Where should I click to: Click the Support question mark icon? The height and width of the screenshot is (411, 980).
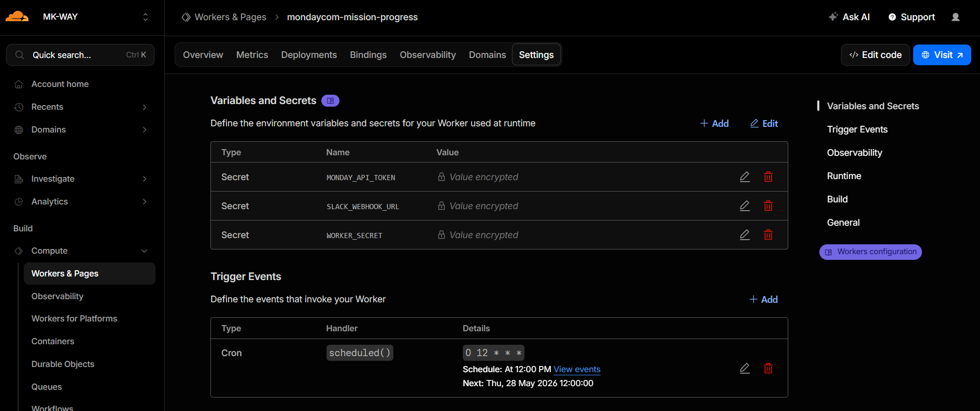892,17
